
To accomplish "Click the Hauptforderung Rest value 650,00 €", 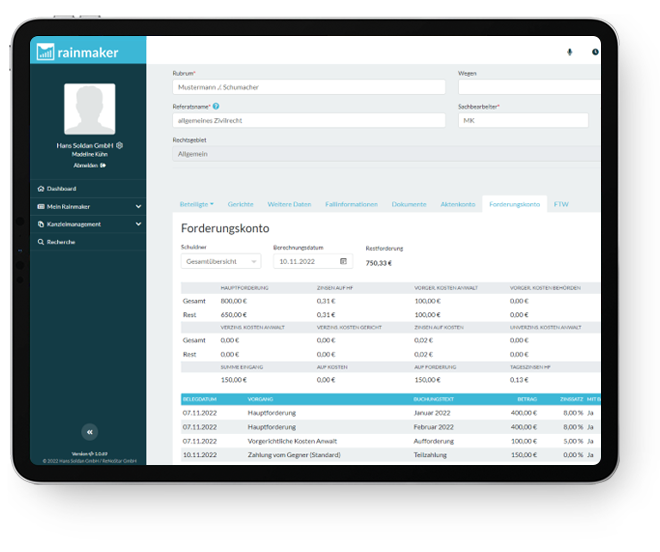I will point(234,315).
